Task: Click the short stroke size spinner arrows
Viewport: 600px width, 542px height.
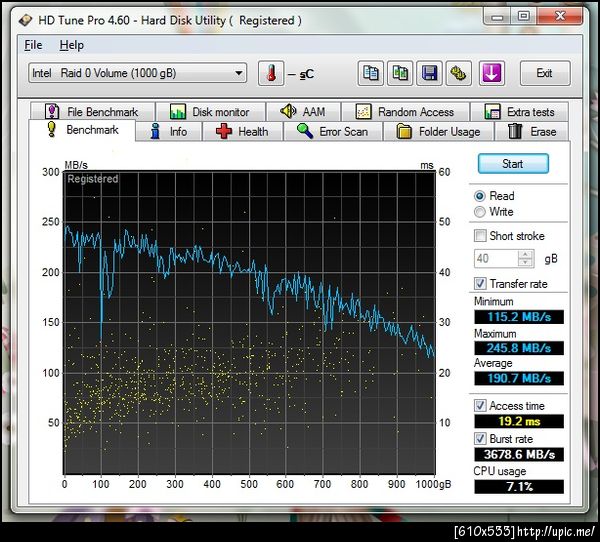Action: click(x=526, y=258)
